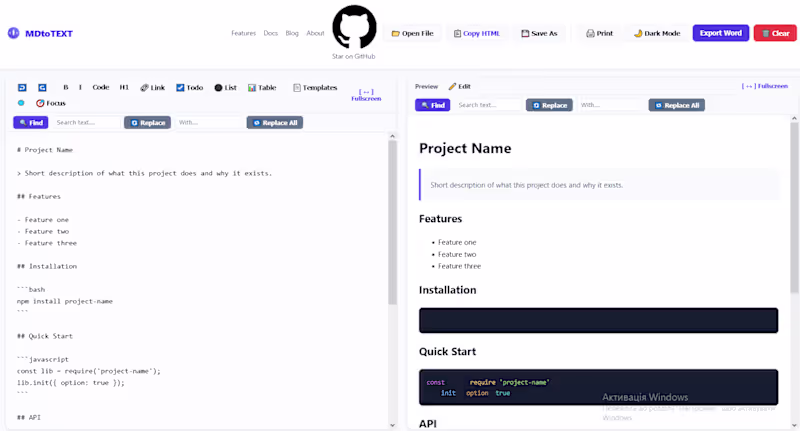Click '# Project Name' line in editor
800x431 pixels.
coord(45,150)
